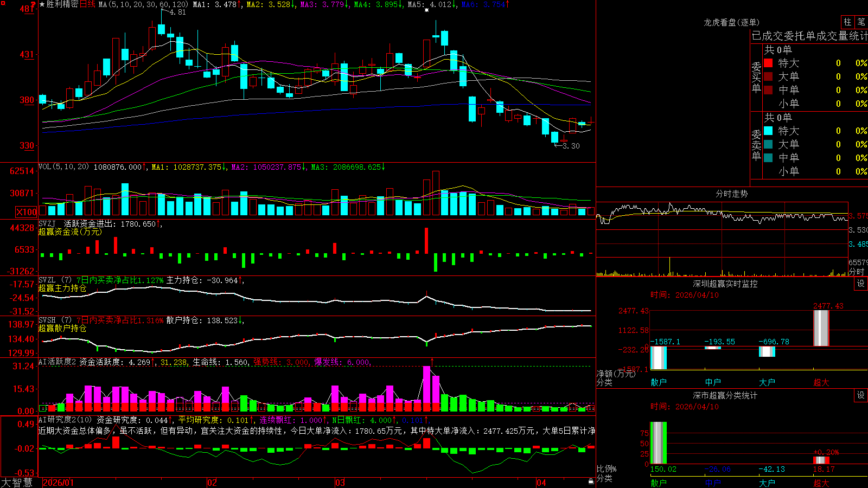
Task: Open 设 settings for 深圳超赢实时监控
Action: point(861,284)
